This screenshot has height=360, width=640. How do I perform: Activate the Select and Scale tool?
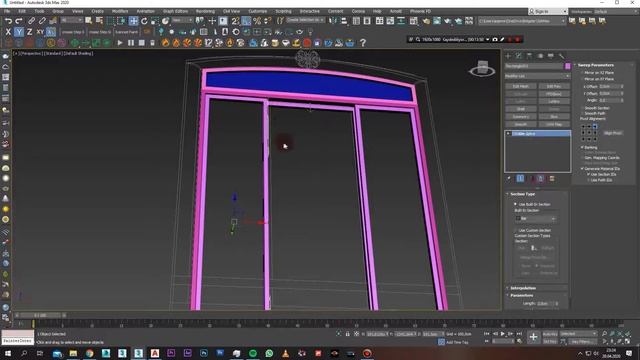pos(155,20)
